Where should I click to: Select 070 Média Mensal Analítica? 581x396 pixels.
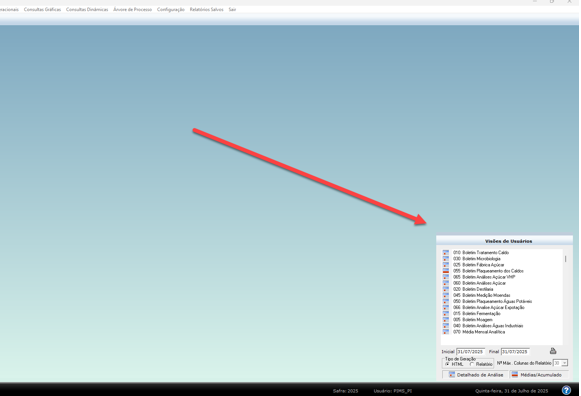479,332
